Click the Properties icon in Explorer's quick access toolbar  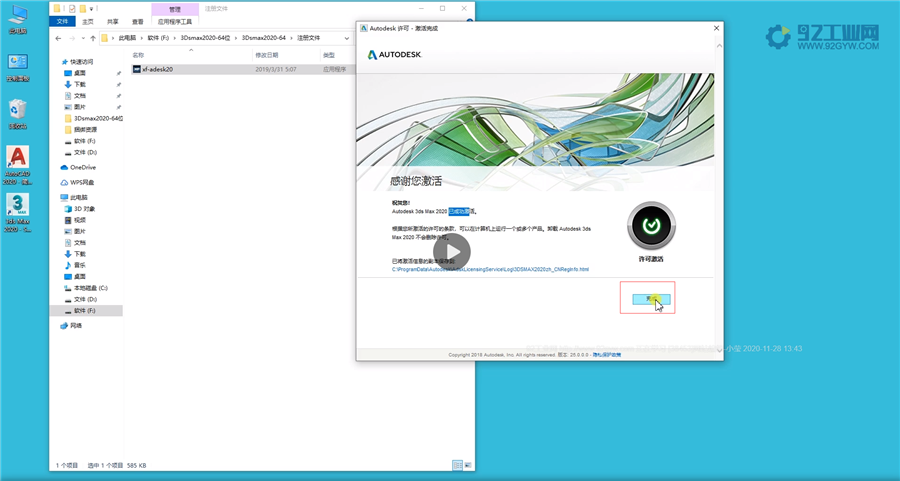pos(72,9)
